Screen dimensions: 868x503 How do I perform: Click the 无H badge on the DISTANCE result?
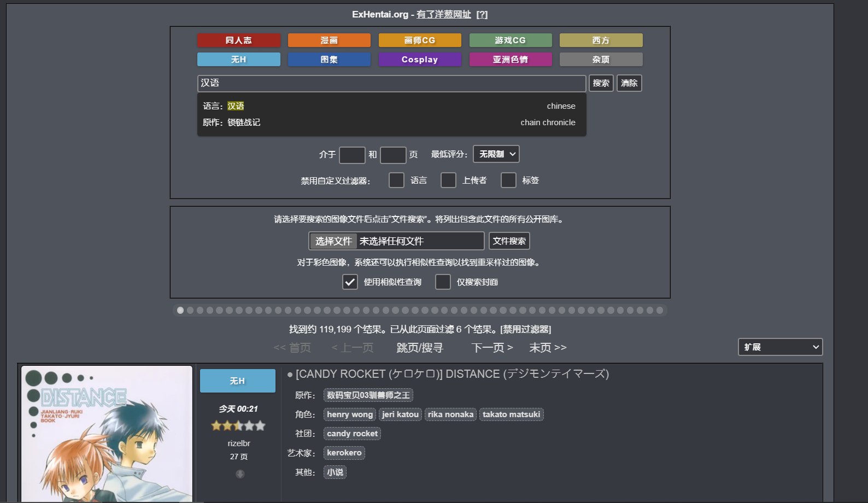coord(238,381)
